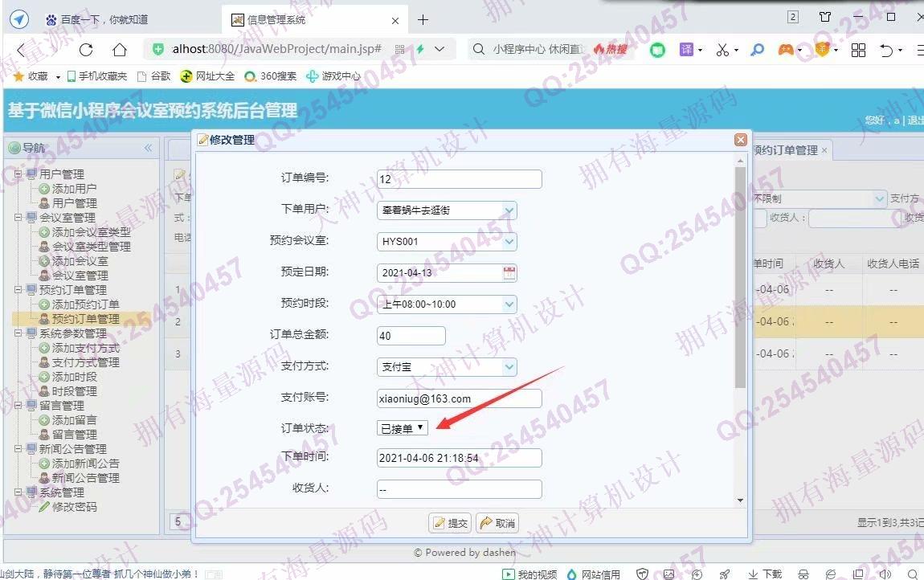Screen dimensions: 924x580
Task: Open the 网址大全 bookmark
Action: tap(207, 76)
